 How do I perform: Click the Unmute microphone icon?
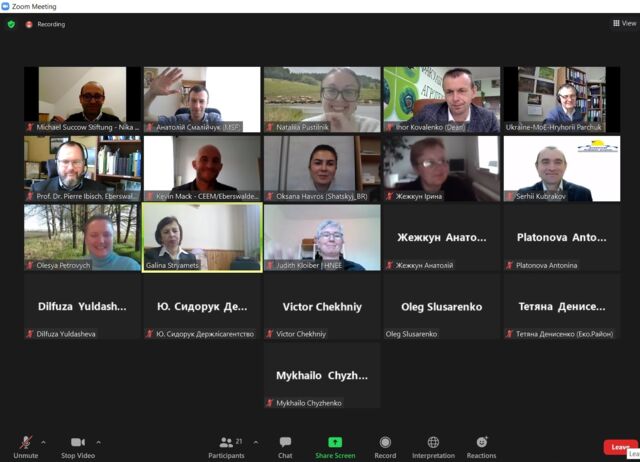26,442
